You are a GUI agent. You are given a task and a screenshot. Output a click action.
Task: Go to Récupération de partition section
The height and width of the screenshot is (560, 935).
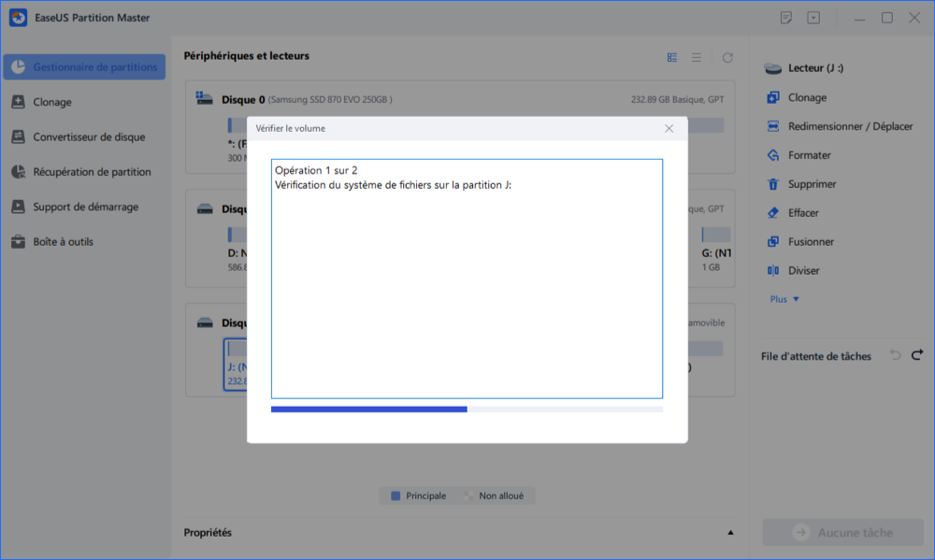[x=92, y=172]
